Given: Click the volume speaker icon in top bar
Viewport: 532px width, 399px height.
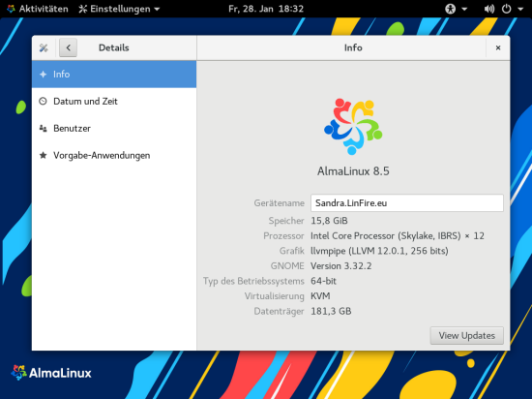Looking at the screenshot, I should (488, 9).
